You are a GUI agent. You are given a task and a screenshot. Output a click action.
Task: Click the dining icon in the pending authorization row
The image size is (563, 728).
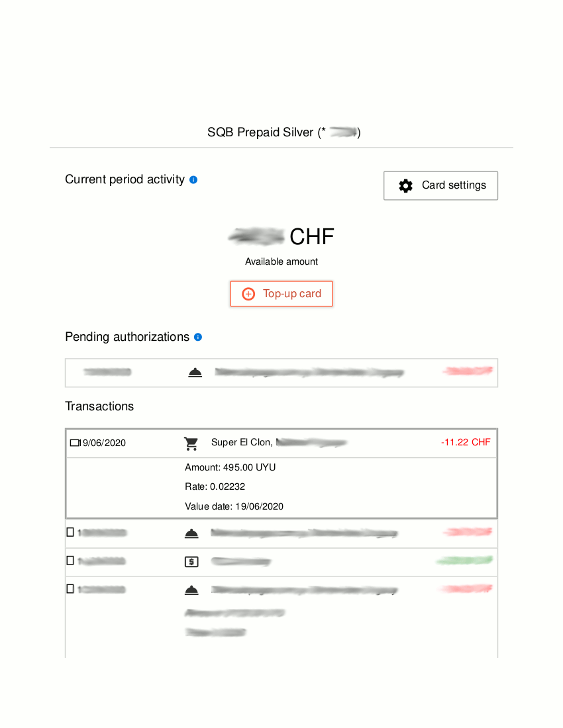(x=195, y=373)
